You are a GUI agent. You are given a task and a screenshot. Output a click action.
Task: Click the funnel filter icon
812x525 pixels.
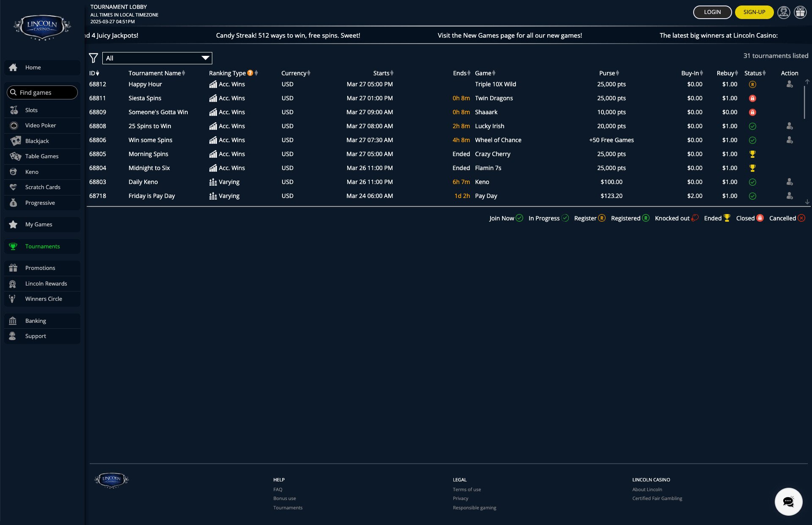coord(93,58)
